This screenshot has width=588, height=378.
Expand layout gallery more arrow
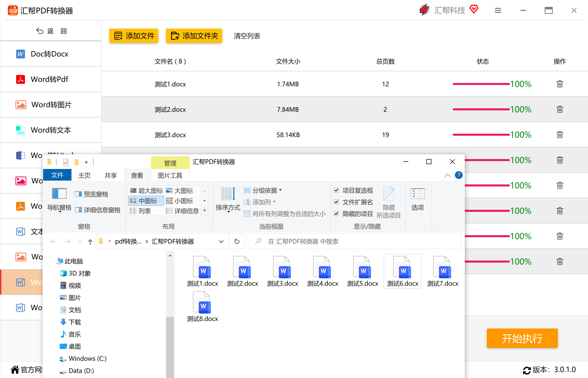coord(205,211)
